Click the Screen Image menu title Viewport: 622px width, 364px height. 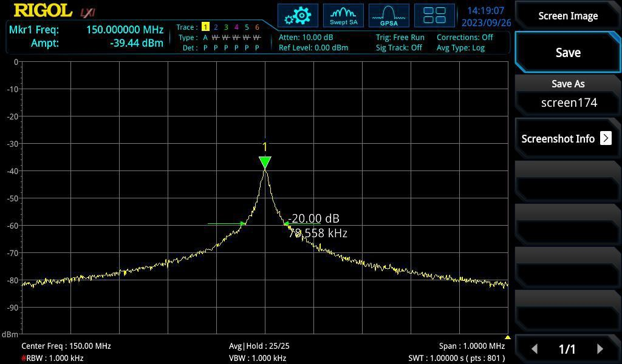567,16
